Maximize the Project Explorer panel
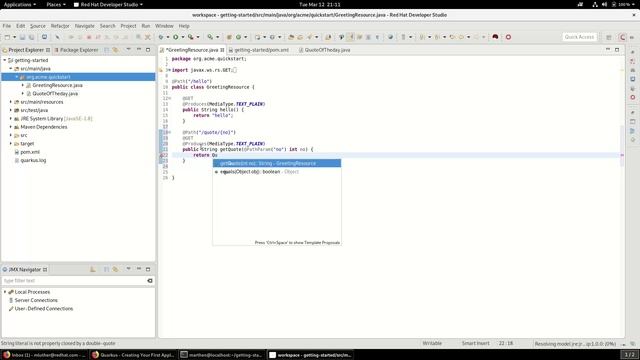The image size is (640, 360). (x=148, y=49)
